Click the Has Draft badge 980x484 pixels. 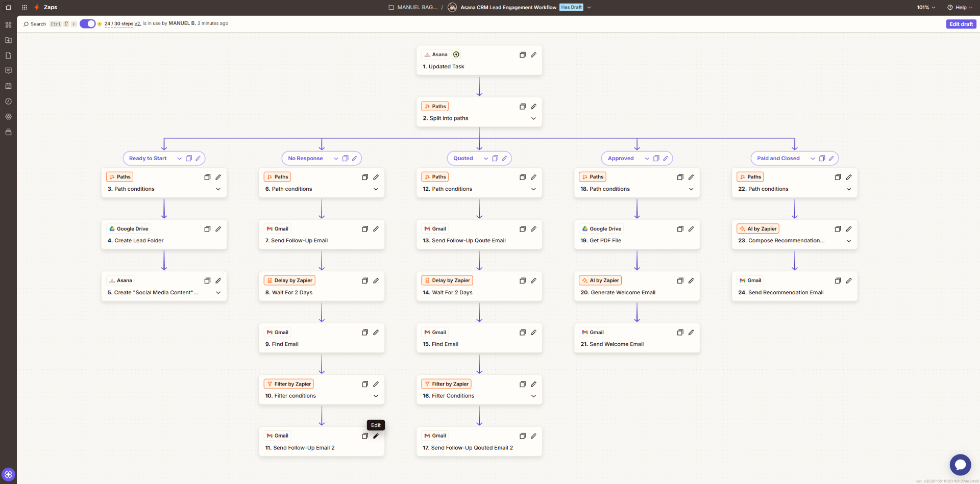pyautogui.click(x=571, y=7)
